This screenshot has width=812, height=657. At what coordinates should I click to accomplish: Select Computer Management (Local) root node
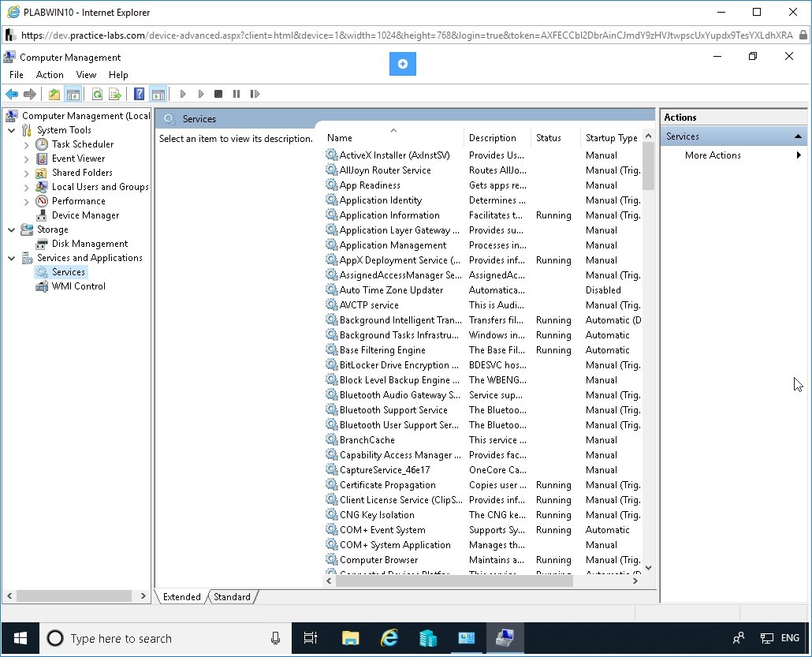click(85, 115)
